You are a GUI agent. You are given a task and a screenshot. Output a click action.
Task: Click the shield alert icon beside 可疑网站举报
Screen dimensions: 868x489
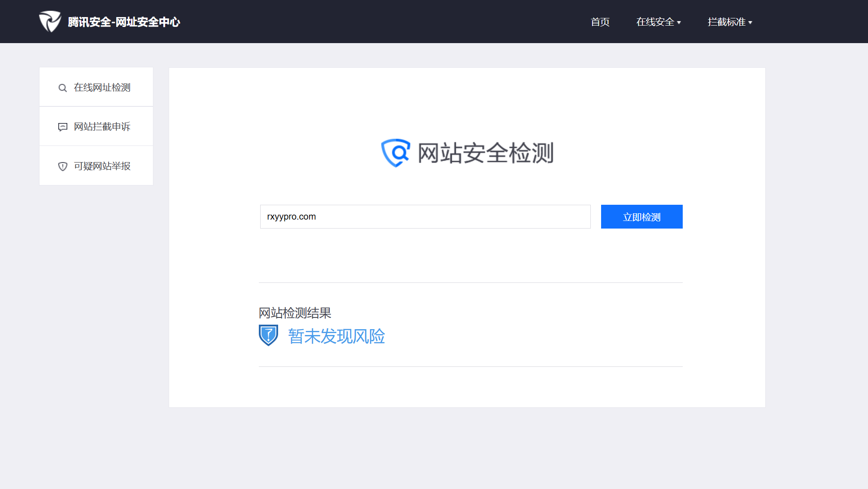(63, 167)
